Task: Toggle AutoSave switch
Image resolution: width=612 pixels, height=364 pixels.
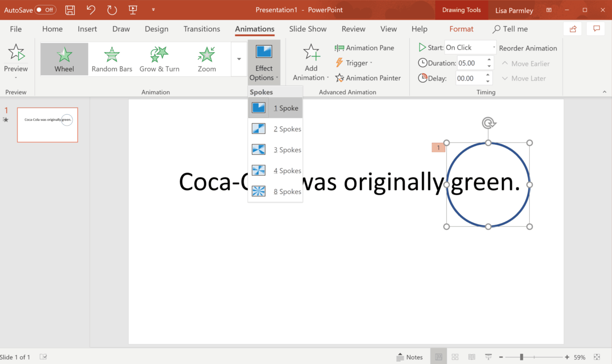Action: click(45, 10)
